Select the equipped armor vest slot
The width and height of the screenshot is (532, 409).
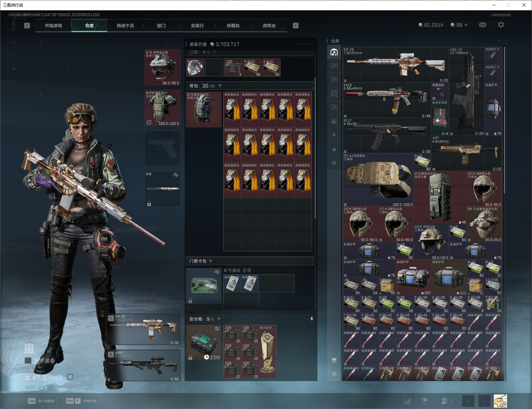162,108
